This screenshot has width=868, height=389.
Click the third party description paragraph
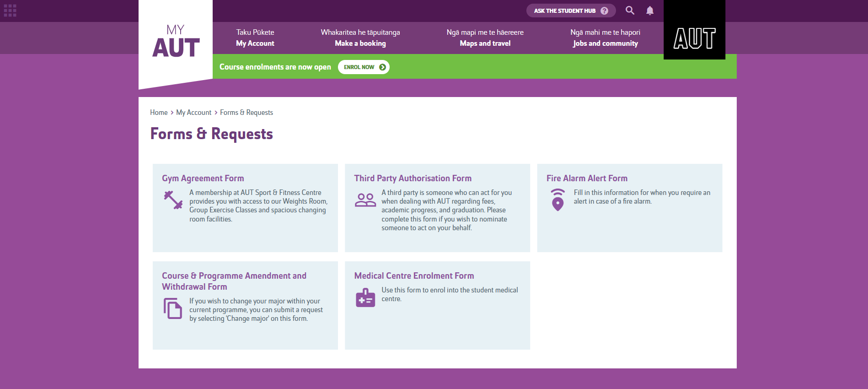(447, 210)
